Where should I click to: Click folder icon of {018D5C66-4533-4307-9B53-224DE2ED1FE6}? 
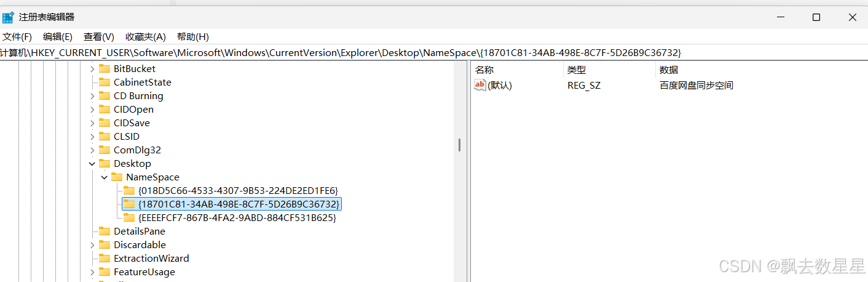coord(129,191)
